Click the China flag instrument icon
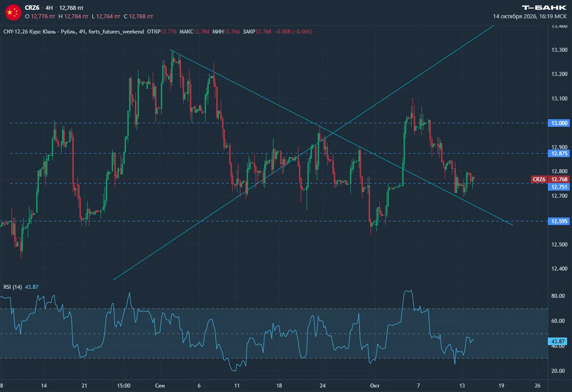This screenshot has height=392, width=572. [13, 12]
